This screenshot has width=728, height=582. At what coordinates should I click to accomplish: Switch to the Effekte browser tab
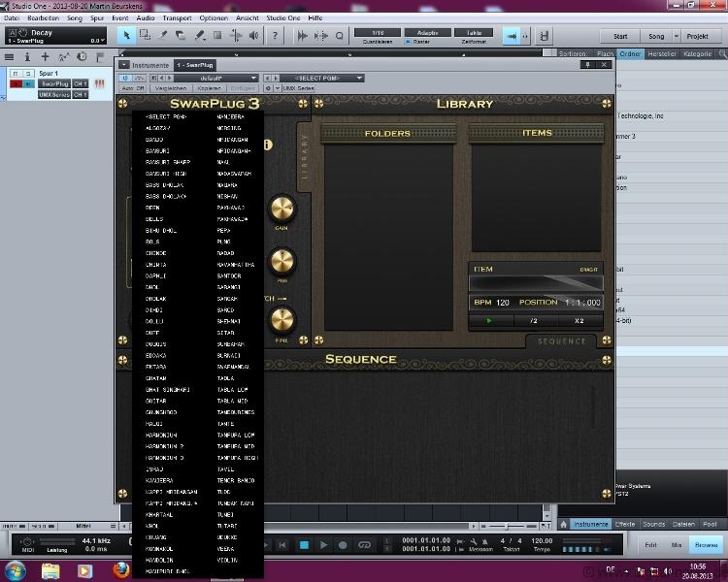pyautogui.click(x=625, y=524)
